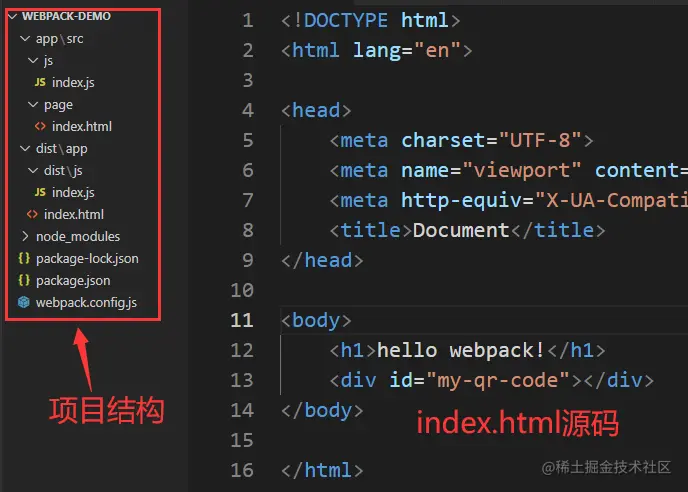Click webpack cube icon beside webpack.config.js

coord(24,302)
